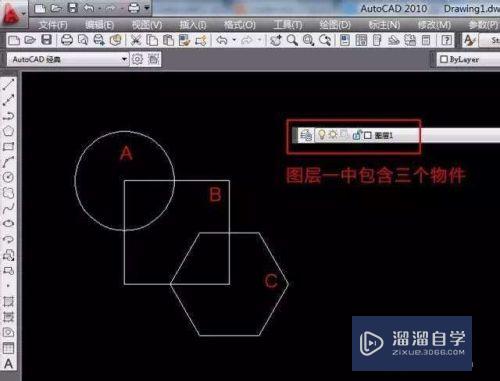Image resolution: width=500 pixels, height=381 pixels.
Task: Open the Text Style icon
Action: [x=469, y=40]
